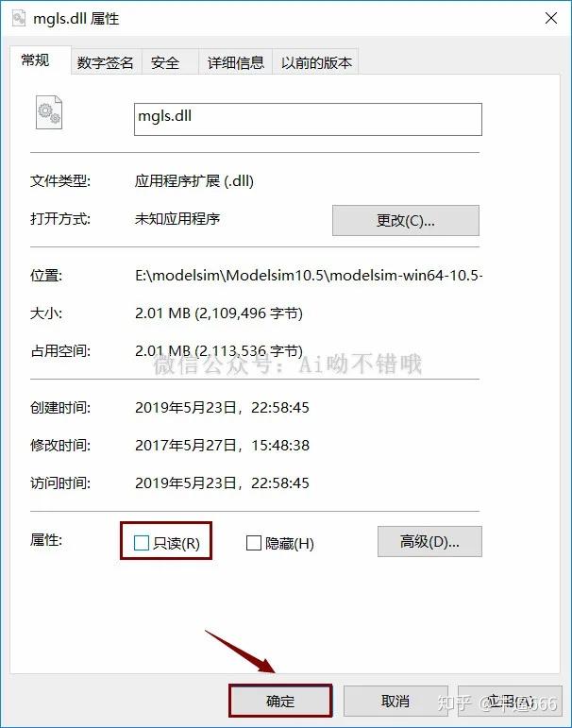Click the 更改(C)... button

[x=405, y=221]
